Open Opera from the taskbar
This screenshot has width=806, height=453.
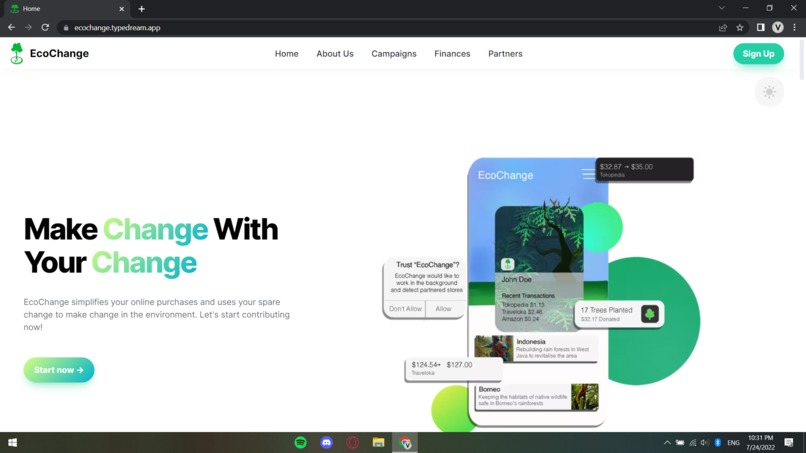pyautogui.click(x=353, y=442)
